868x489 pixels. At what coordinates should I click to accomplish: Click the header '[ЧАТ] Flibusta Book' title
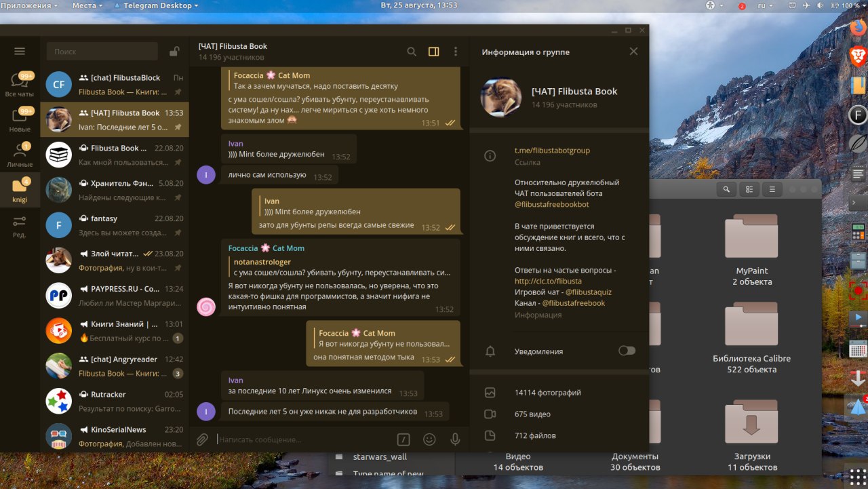point(233,46)
